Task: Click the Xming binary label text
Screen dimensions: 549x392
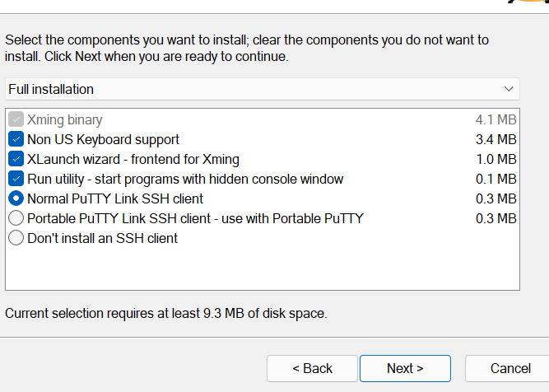Action: pyautogui.click(x=65, y=119)
